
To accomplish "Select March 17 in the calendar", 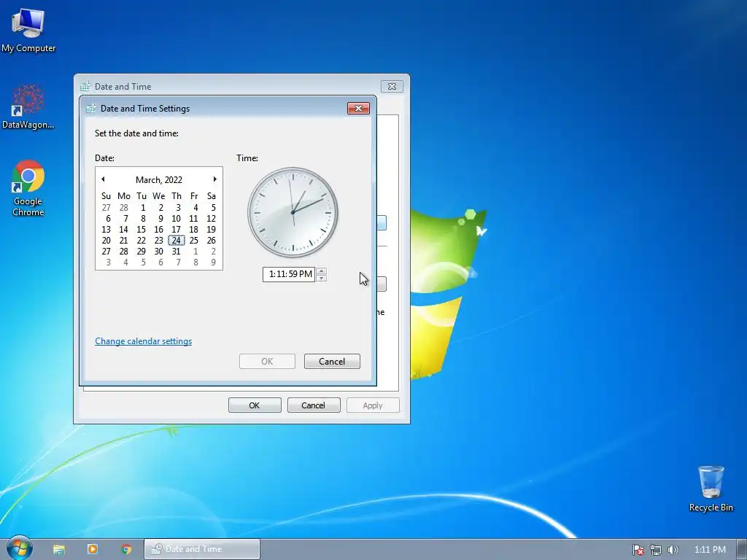I will (177, 229).
